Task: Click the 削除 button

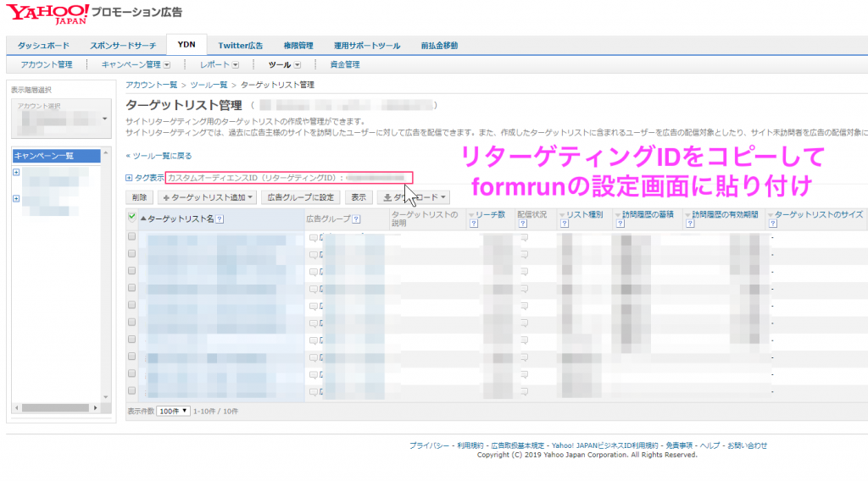Action: click(140, 197)
